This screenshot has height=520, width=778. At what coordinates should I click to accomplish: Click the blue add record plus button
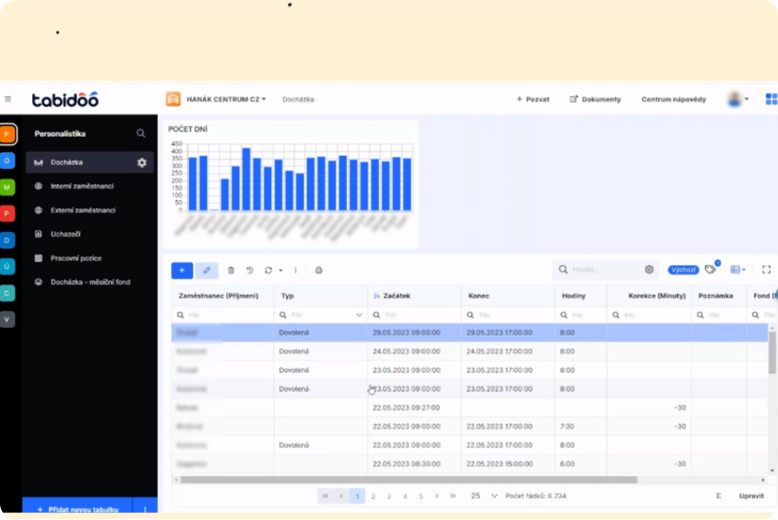click(x=182, y=270)
